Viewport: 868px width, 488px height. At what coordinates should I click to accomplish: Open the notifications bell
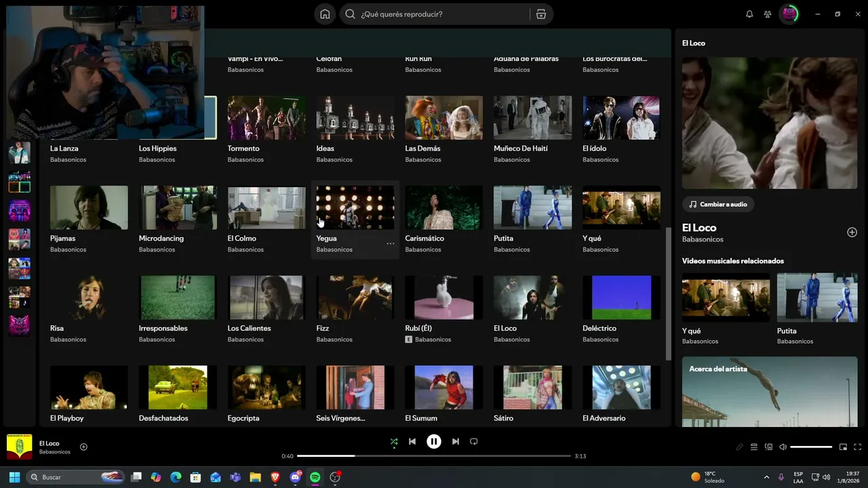(749, 14)
